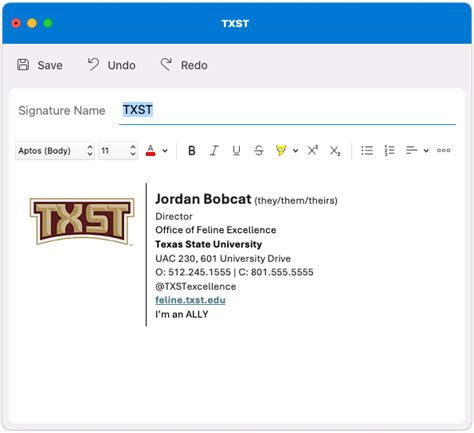The height and width of the screenshot is (433, 474).
Task: Open the font color dropdown arrow
Action: [165, 151]
